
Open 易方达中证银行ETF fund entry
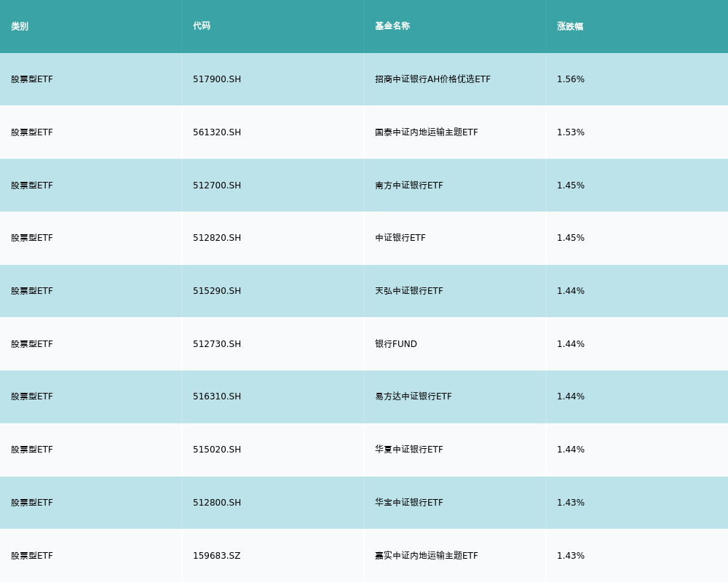[x=414, y=396]
